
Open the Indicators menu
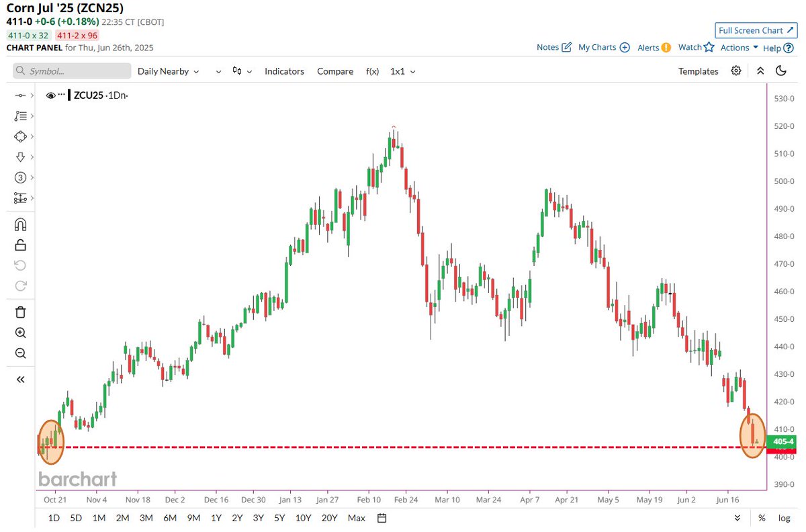[x=284, y=71]
